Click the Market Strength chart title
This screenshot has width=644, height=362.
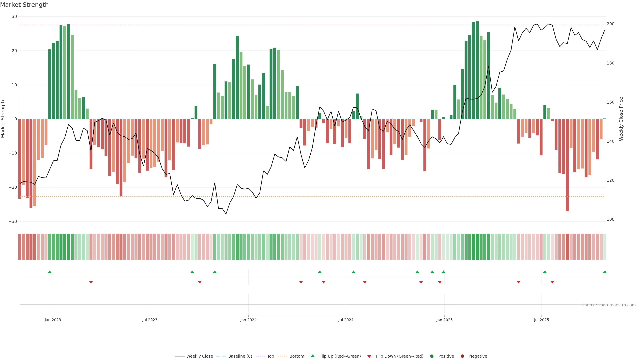(24, 5)
